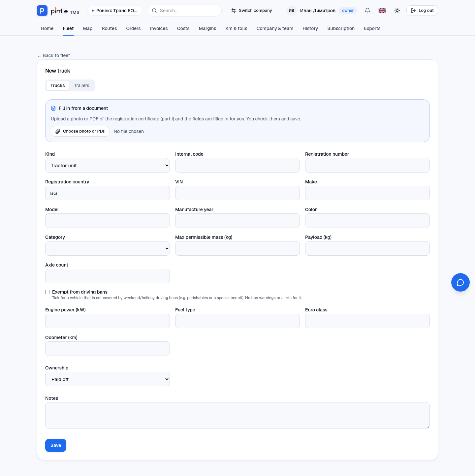Click Choose photo or PDF button
Image resolution: width=475 pixels, height=476 pixels.
click(x=80, y=131)
